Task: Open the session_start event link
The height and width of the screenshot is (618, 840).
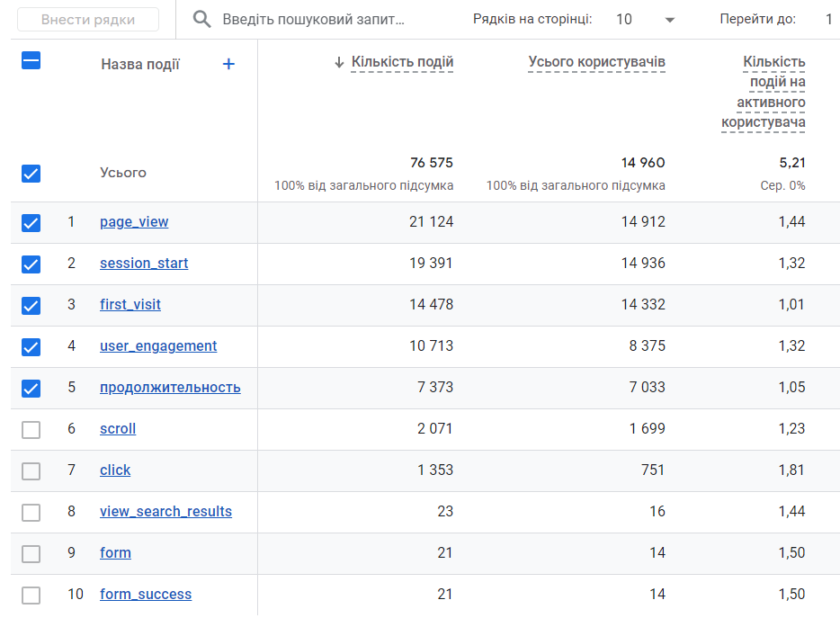Action: pyautogui.click(x=144, y=264)
